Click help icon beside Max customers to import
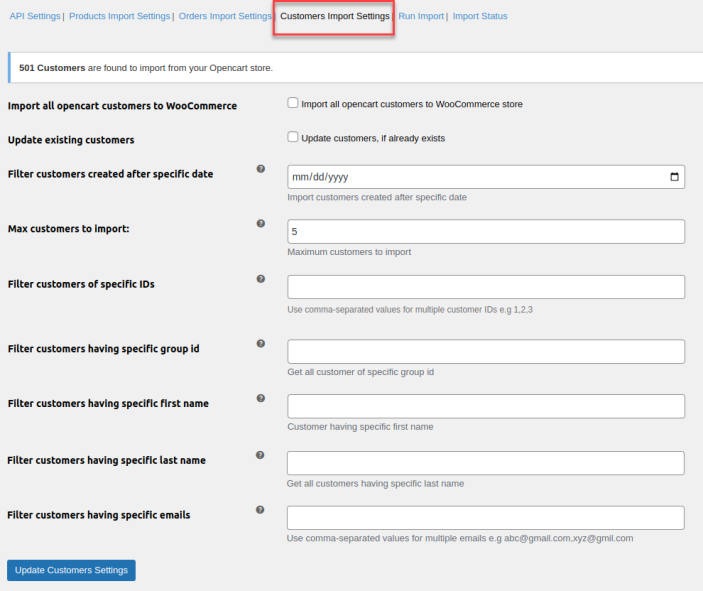This screenshot has height=591, width=703. tap(261, 224)
